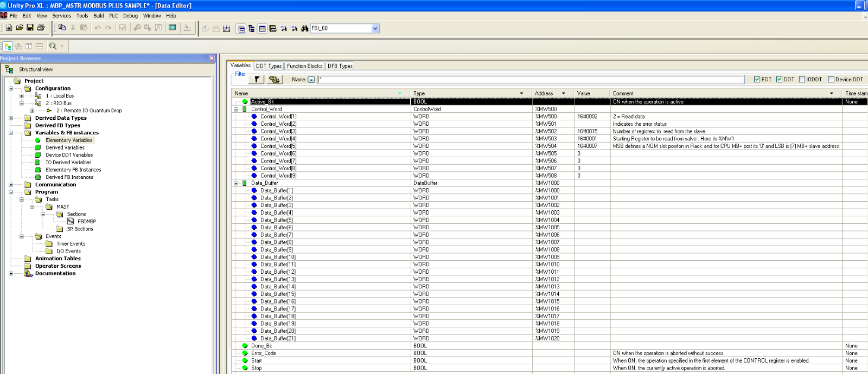Click the FBDMBP section icon in the tree
The image size is (868, 374).
click(71, 221)
